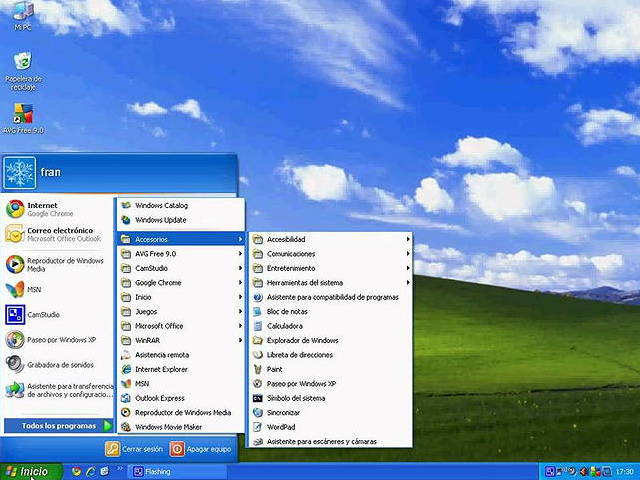Click Cerrar sesión button

[134, 449]
